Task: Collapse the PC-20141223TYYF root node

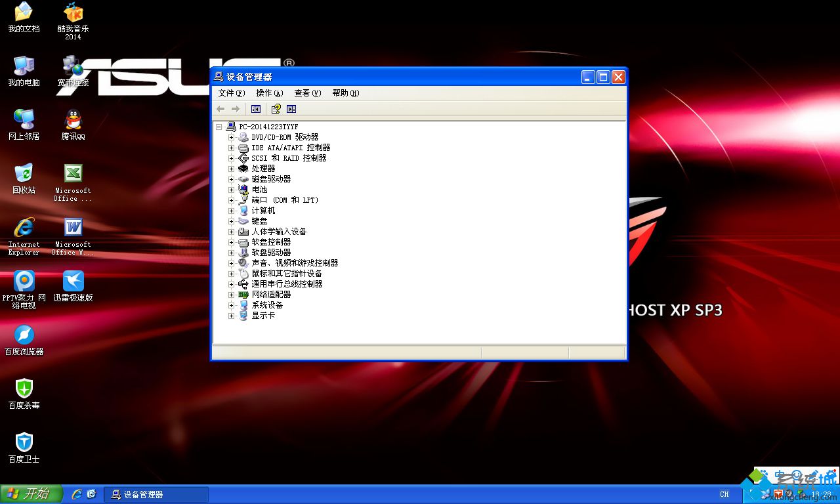Action: 220,127
